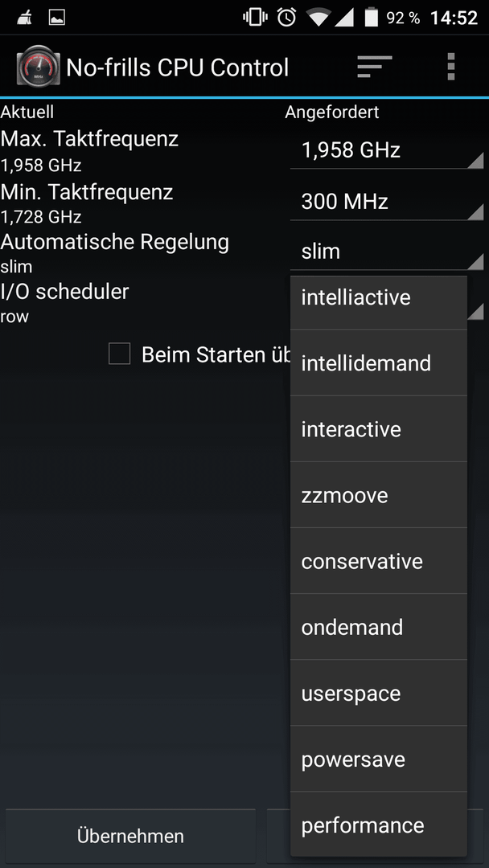Screen dimensions: 489x868
Task: Open the stats bars icon in action bar
Action: (374, 67)
